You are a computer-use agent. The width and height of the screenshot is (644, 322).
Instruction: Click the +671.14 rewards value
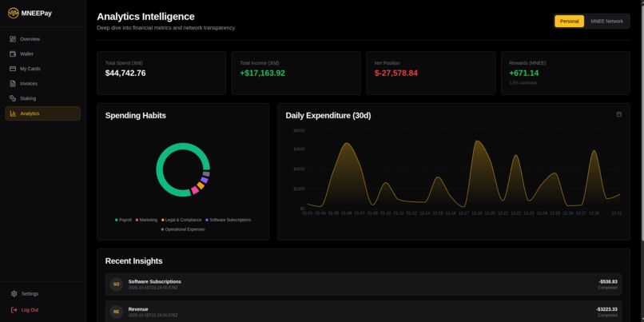pyautogui.click(x=524, y=73)
